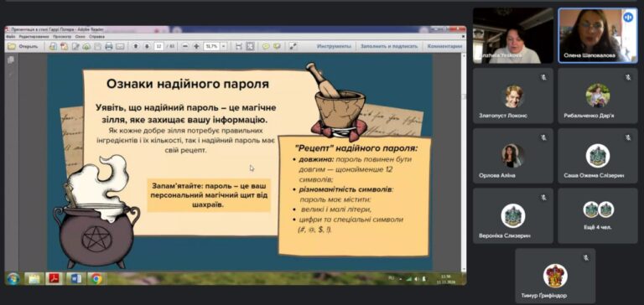Screen dimensions: 644x305
Task: Click the fit one full page icon
Action: [x=250, y=46]
